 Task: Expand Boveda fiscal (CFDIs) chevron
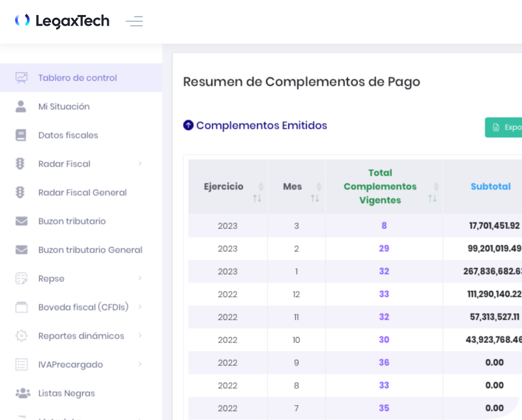click(140, 307)
